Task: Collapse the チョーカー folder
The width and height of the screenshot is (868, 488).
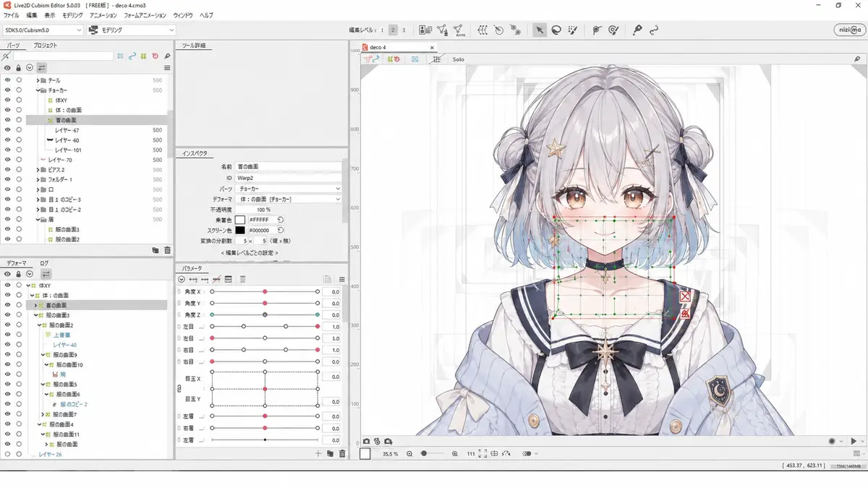Action: click(x=38, y=90)
